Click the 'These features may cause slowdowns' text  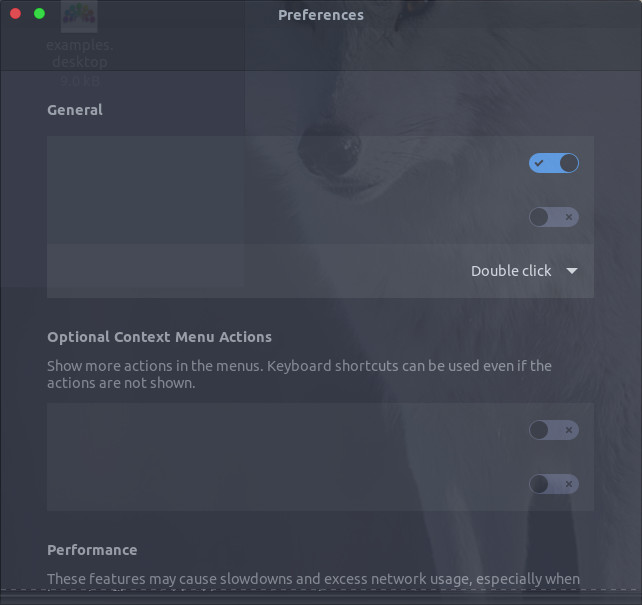(313, 579)
